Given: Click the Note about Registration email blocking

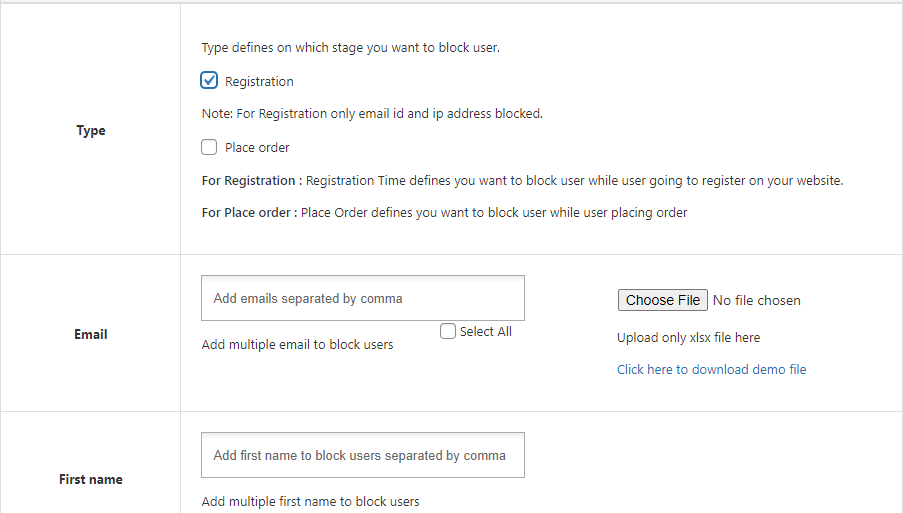Looking at the screenshot, I should 372,114.
